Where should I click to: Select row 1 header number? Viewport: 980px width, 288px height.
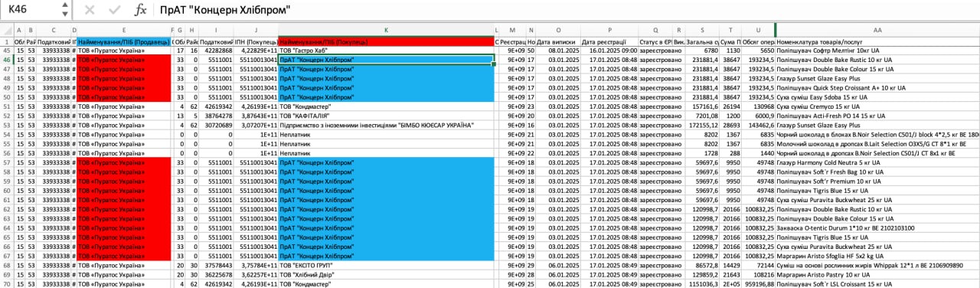[x=7, y=41]
